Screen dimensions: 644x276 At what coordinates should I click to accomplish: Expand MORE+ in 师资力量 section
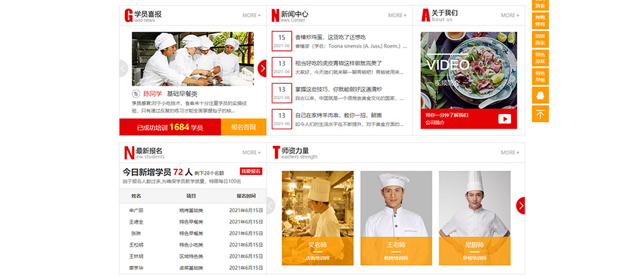pyautogui.click(x=510, y=152)
